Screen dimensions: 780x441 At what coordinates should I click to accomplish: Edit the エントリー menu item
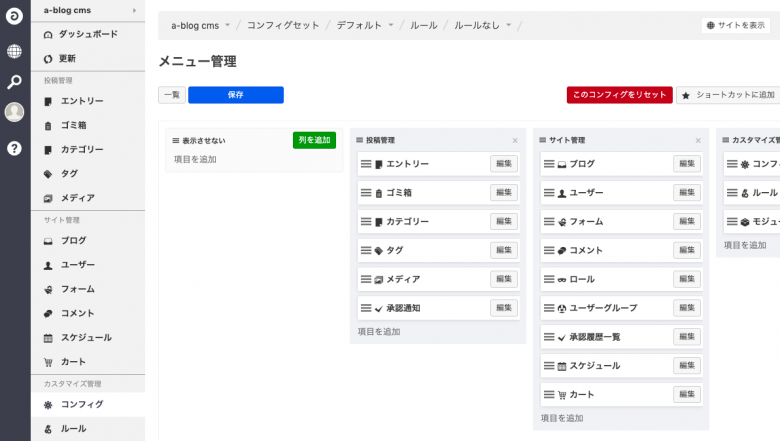(504, 164)
